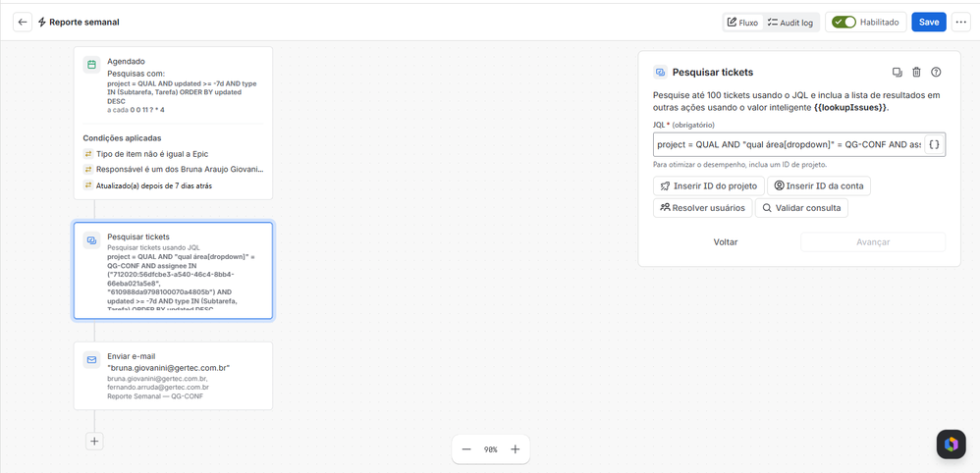Click the icon beside 'Atualizado(a) depois' condition
The width and height of the screenshot is (980, 473).
point(87,185)
